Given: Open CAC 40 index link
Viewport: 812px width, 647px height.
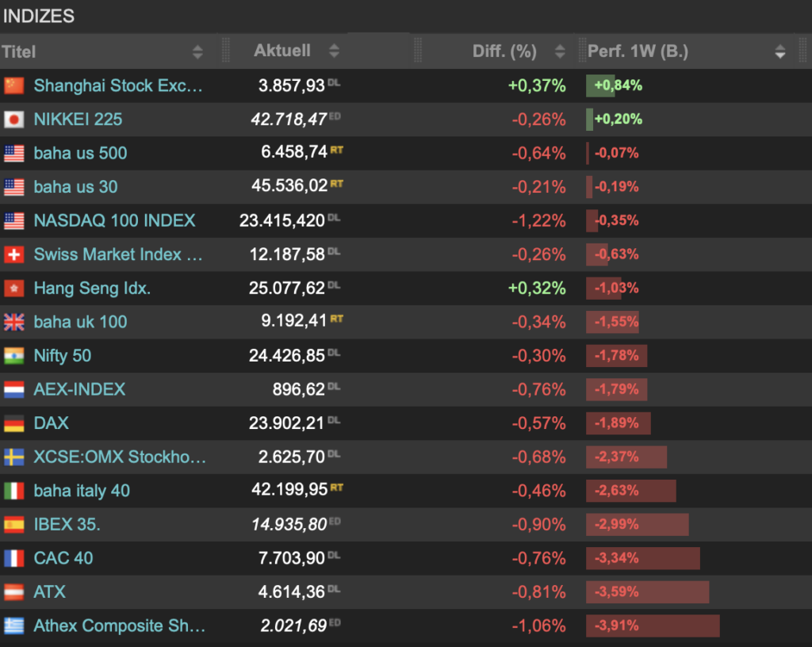Looking at the screenshot, I should click(63, 558).
